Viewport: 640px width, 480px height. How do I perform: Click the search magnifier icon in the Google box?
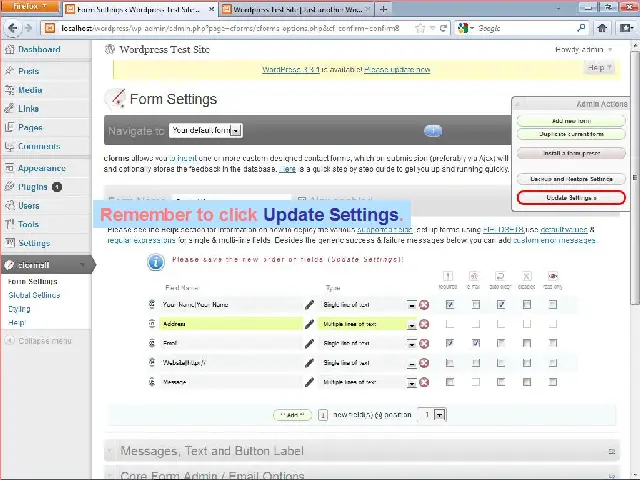click(581, 28)
